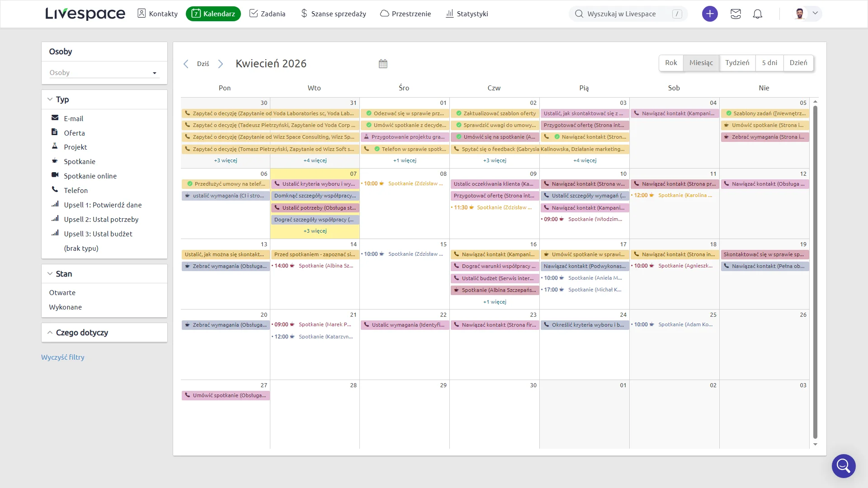Image resolution: width=868 pixels, height=488 pixels.
Task: Toggle the Wykonane state filter
Action: tap(65, 307)
